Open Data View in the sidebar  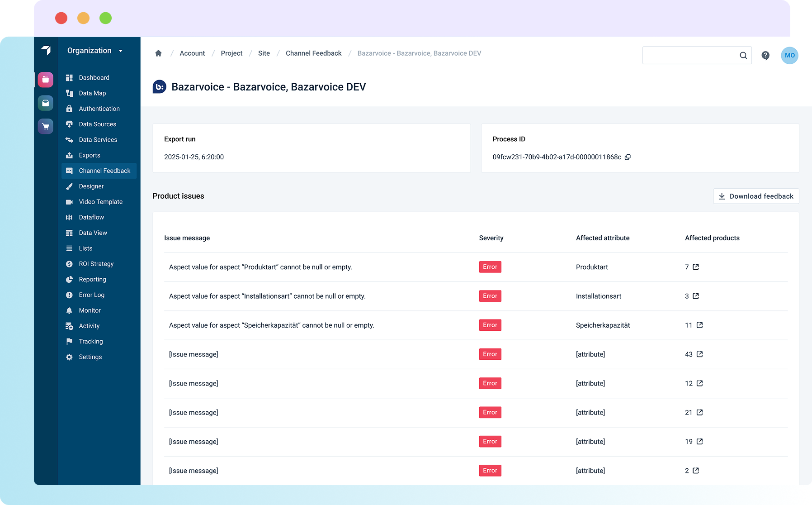click(99, 233)
